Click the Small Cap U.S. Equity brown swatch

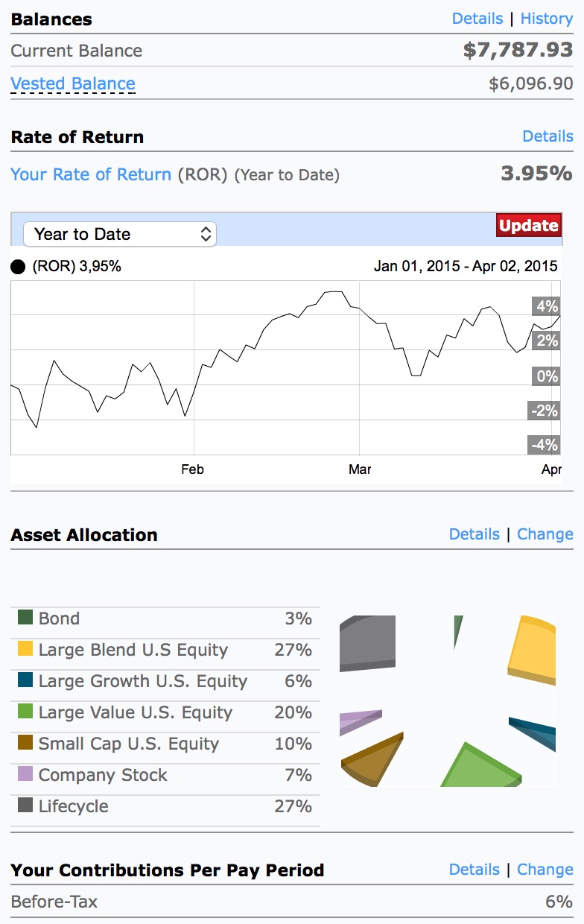click(x=25, y=743)
